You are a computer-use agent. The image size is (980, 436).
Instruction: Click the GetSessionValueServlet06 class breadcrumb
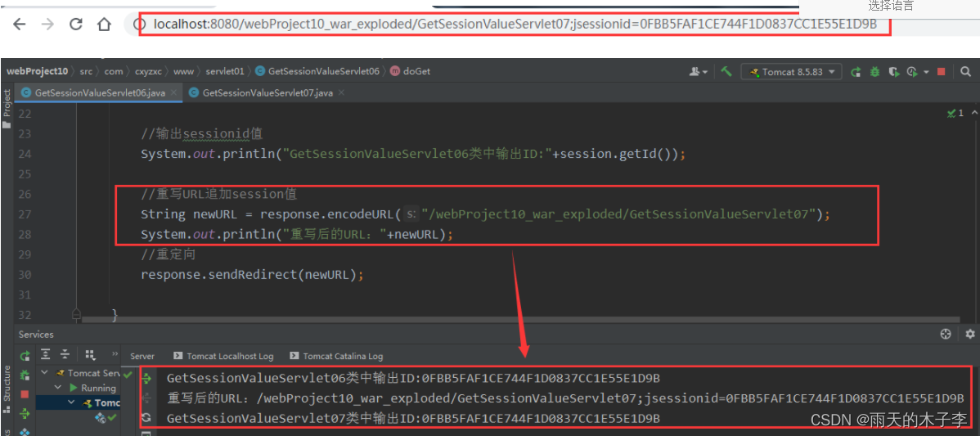pyautogui.click(x=317, y=71)
